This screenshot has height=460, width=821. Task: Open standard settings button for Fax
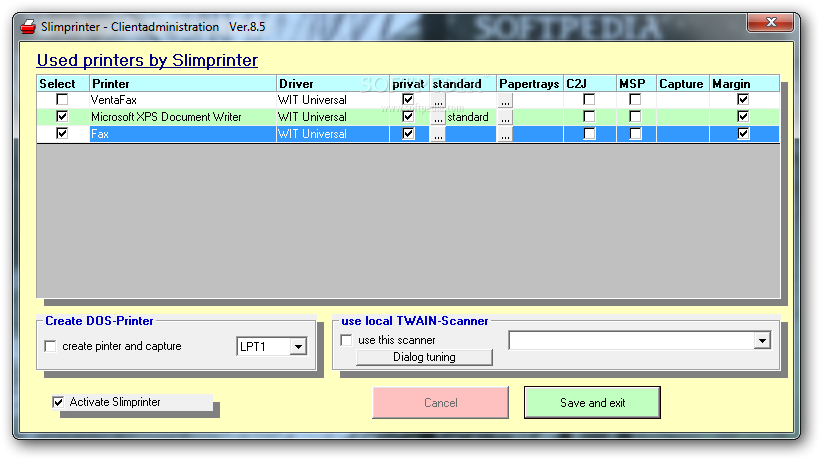coord(438,134)
